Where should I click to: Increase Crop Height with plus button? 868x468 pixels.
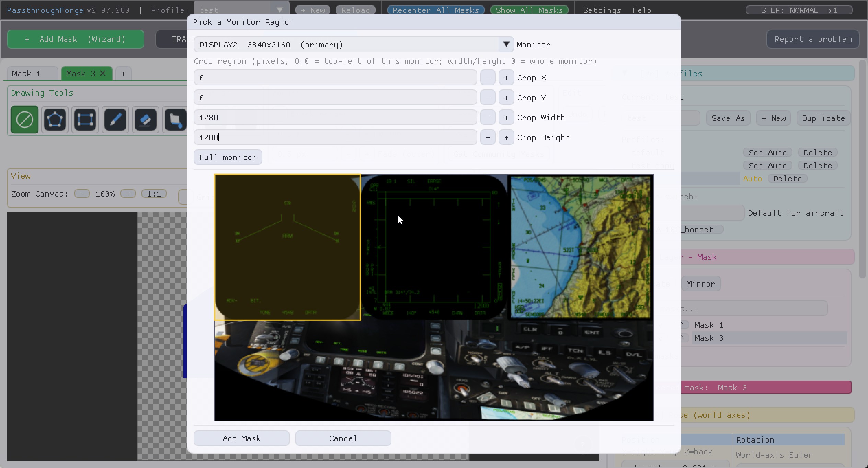(x=506, y=137)
